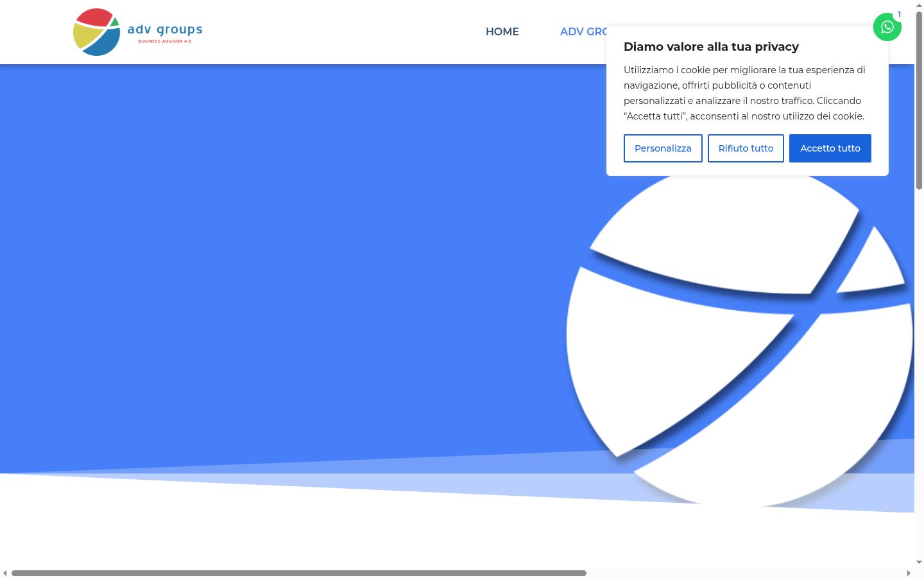This screenshot has height=578, width=924.
Task: Accept cookies with Accetto tutto
Action: pyautogui.click(x=830, y=148)
